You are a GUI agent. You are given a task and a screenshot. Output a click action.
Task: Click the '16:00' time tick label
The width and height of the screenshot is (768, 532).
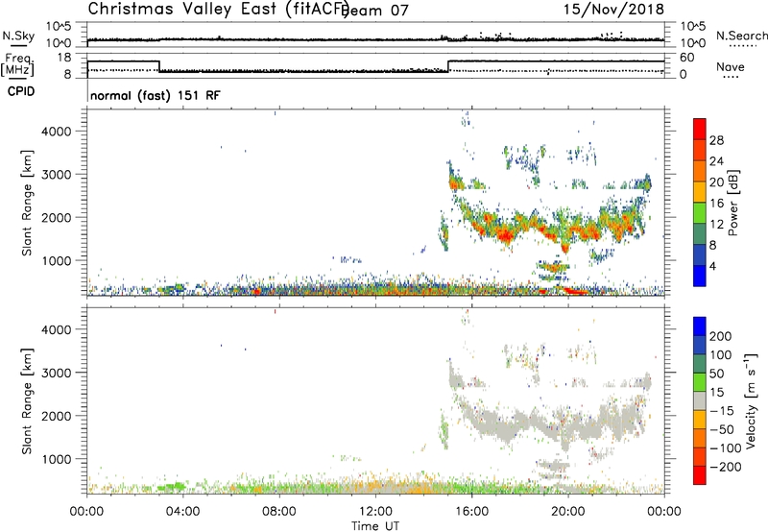click(x=471, y=512)
